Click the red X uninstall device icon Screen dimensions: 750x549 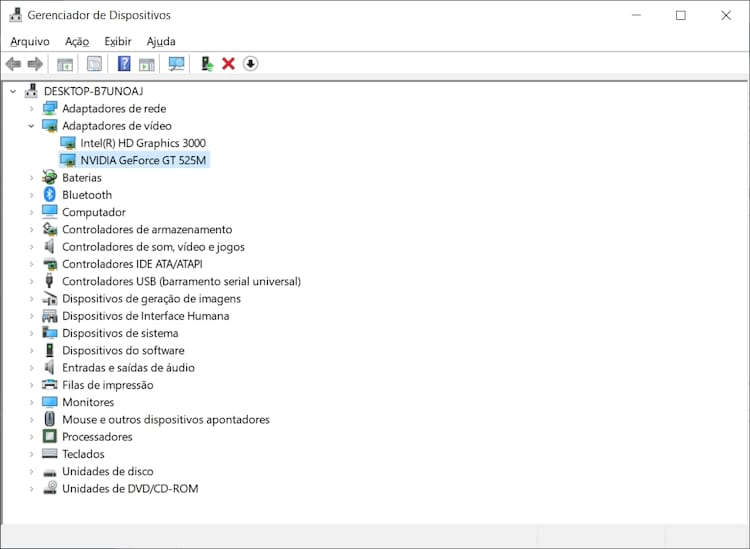point(229,64)
